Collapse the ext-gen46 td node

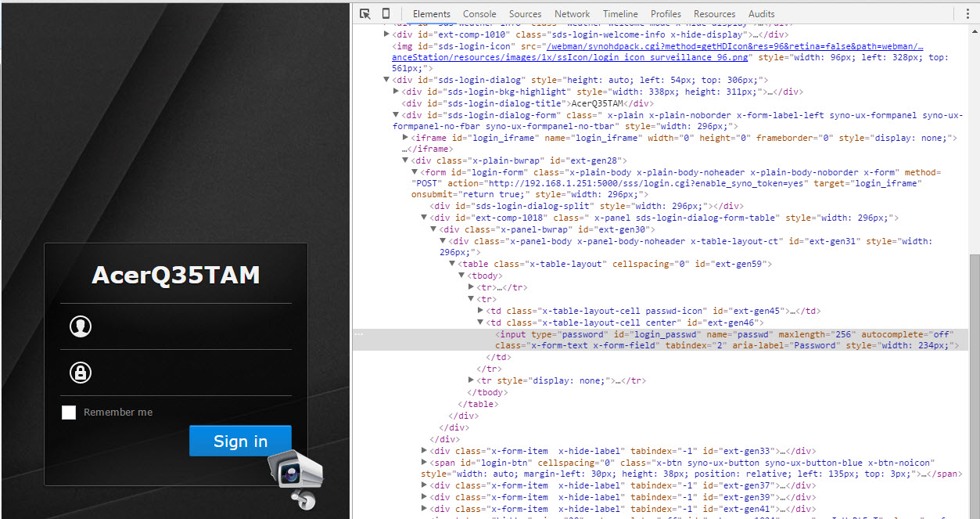(480, 323)
